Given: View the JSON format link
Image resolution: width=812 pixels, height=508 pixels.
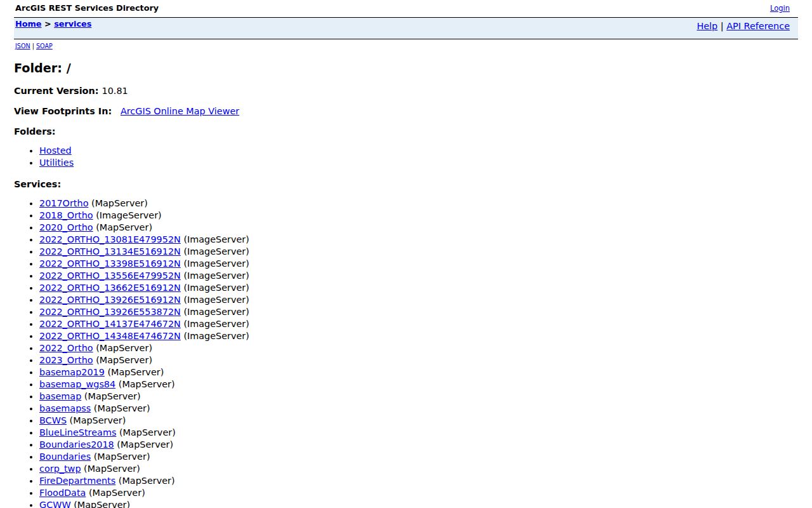Looking at the screenshot, I should pyautogui.click(x=23, y=46).
